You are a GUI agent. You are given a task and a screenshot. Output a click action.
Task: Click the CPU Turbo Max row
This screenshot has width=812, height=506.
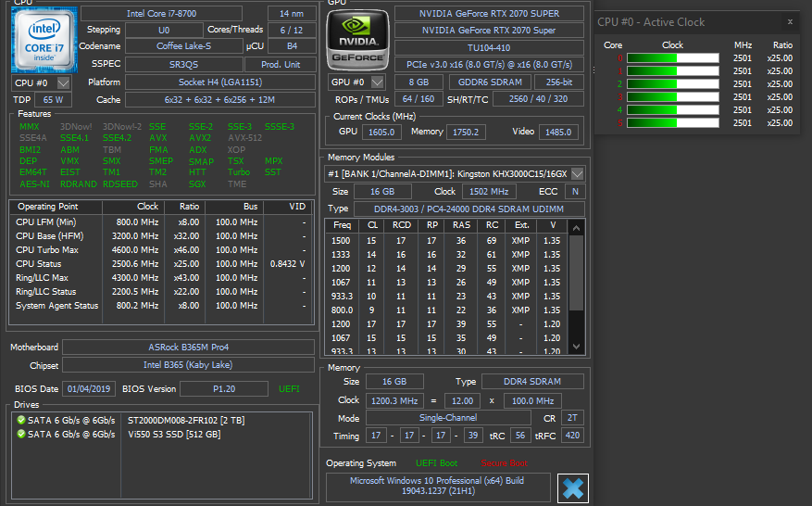pos(160,250)
